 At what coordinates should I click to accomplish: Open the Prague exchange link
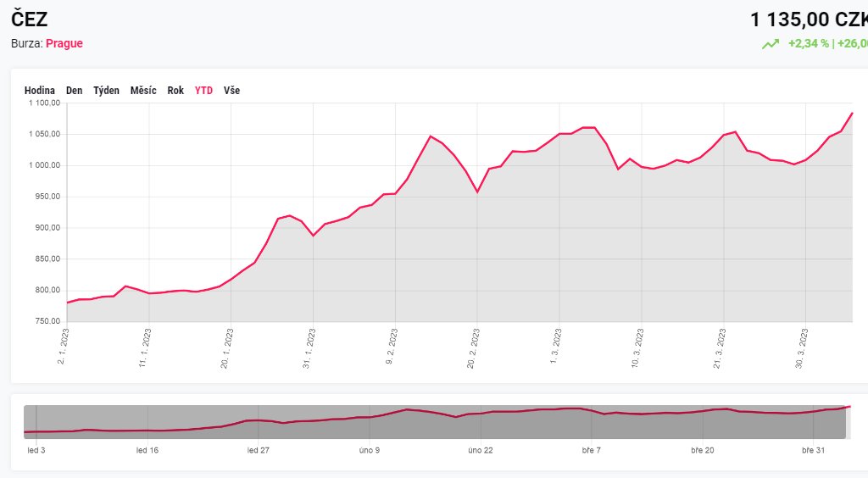click(x=64, y=43)
